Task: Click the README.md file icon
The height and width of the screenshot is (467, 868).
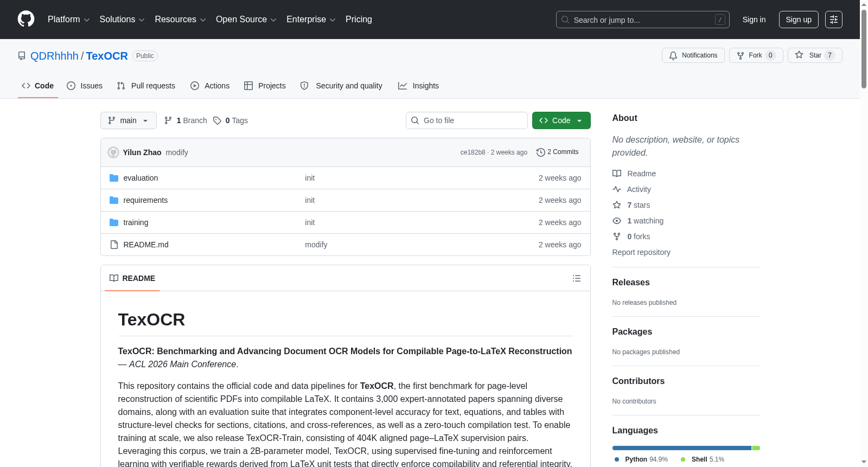Action: coord(114,245)
